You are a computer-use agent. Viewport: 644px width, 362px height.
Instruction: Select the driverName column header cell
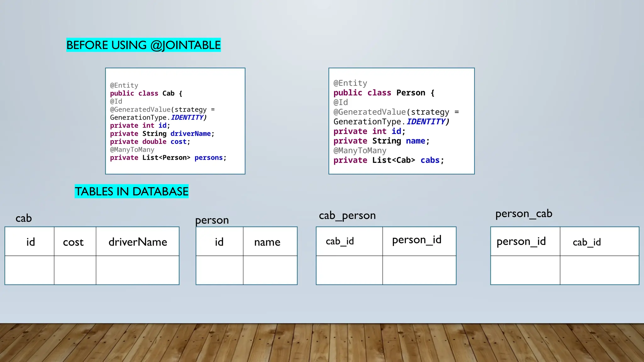137,242
